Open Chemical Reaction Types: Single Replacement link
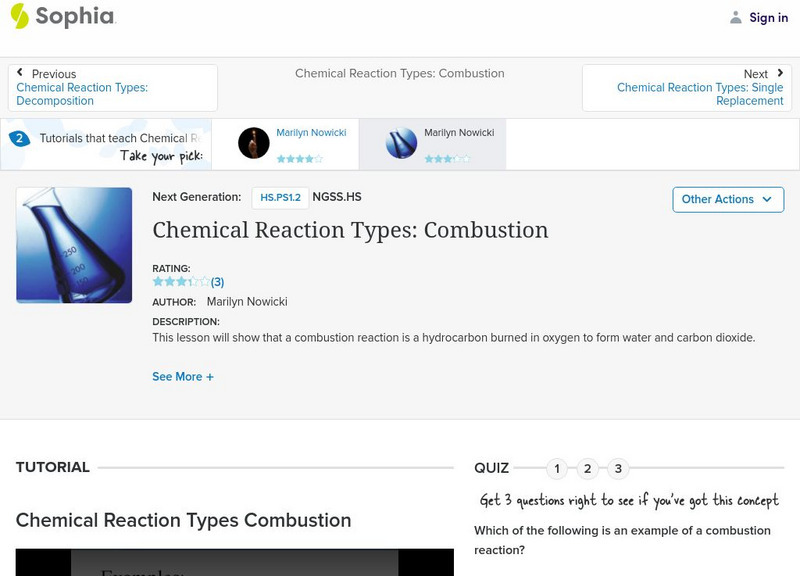This screenshot has width=800, height=576. click(700, 94)
